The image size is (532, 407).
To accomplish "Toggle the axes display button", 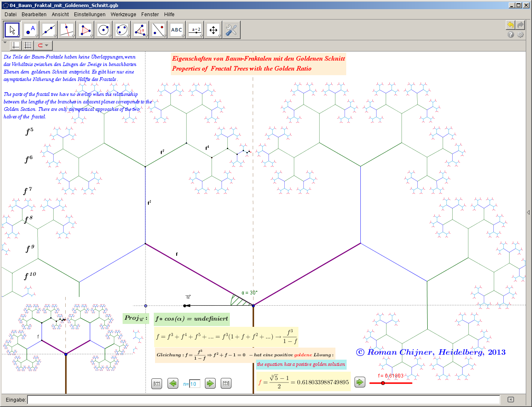I will 16,45.
